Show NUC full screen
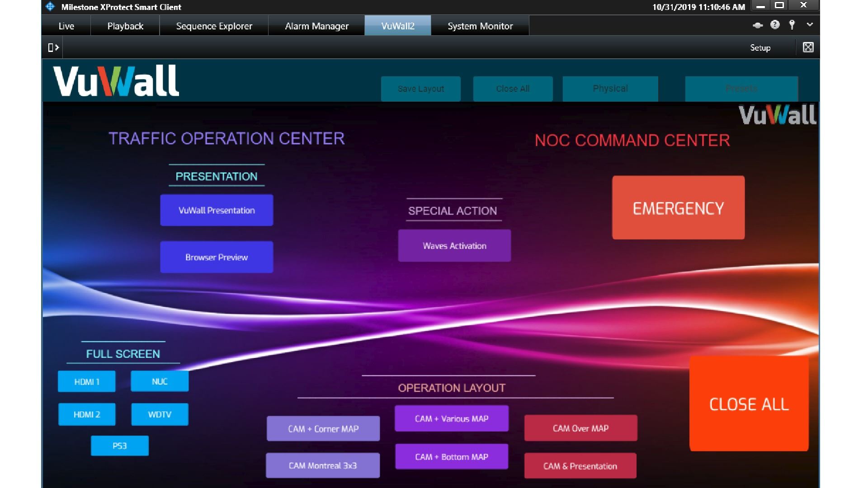Viewport: 868px width, 488px height. pos(160,381)
